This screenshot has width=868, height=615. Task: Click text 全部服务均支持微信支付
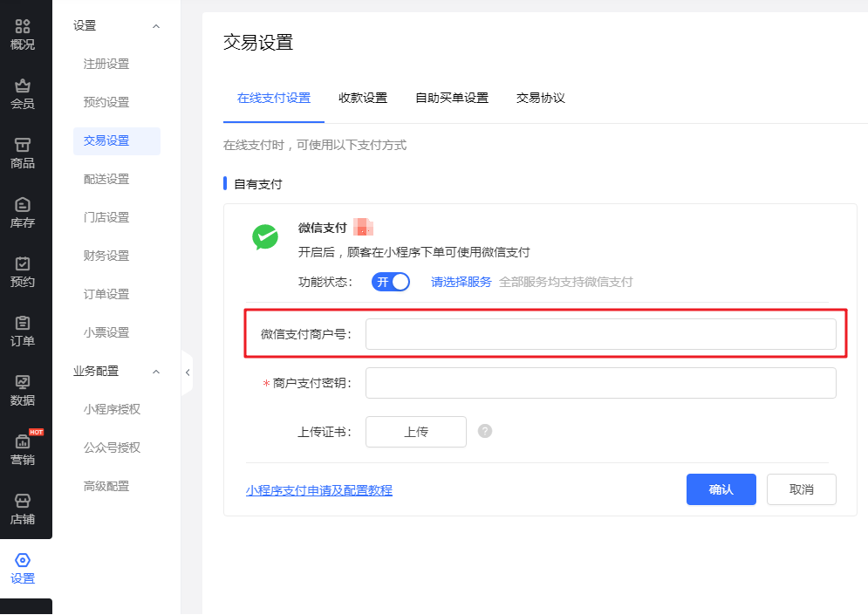click(x=566, y=283)
